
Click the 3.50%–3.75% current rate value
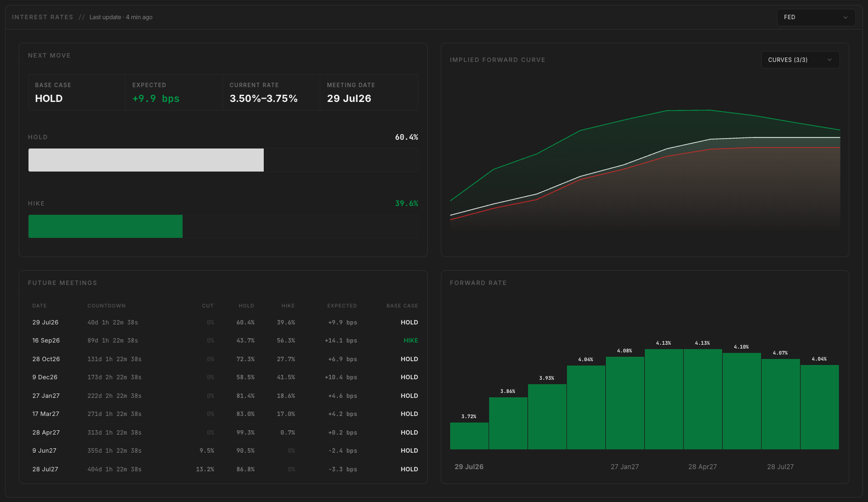point(264,99)
